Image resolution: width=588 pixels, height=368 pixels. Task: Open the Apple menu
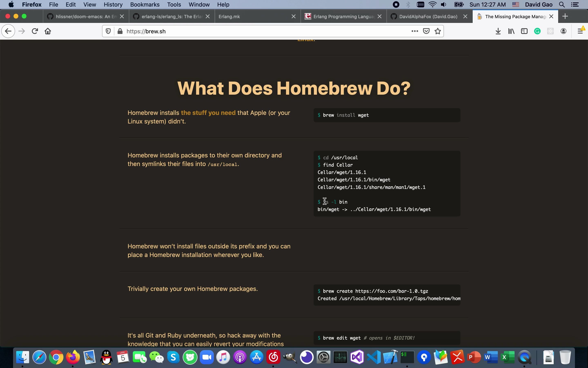click(11, 5)
